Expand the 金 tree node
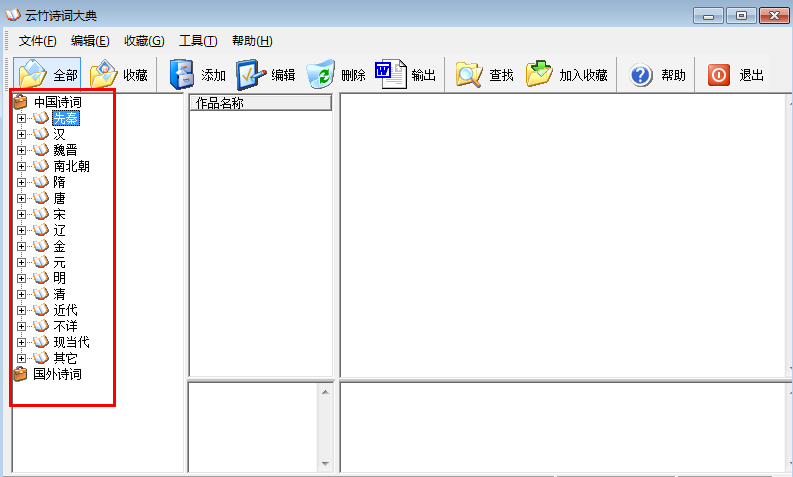 [21, 246]
